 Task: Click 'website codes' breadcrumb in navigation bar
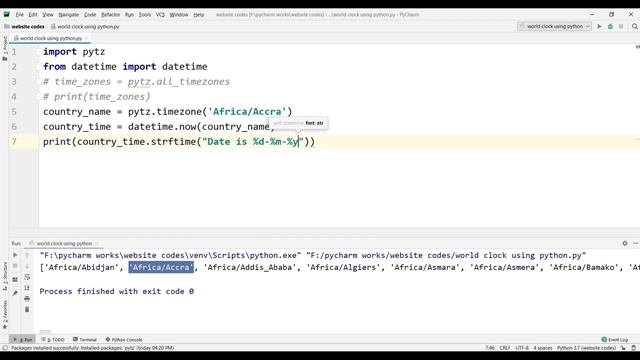pyautogui.click(x=24, y=27)
